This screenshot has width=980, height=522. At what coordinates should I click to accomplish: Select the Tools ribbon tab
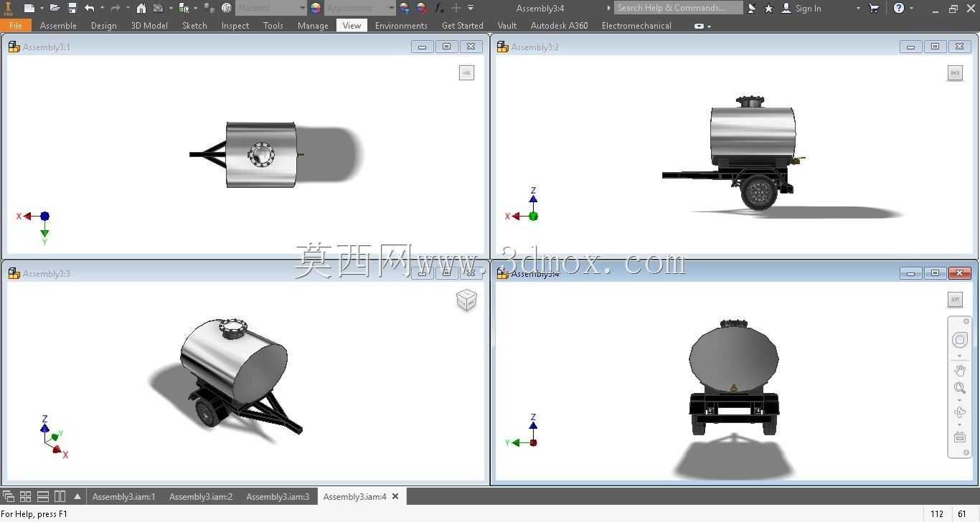tap(273, 25)
